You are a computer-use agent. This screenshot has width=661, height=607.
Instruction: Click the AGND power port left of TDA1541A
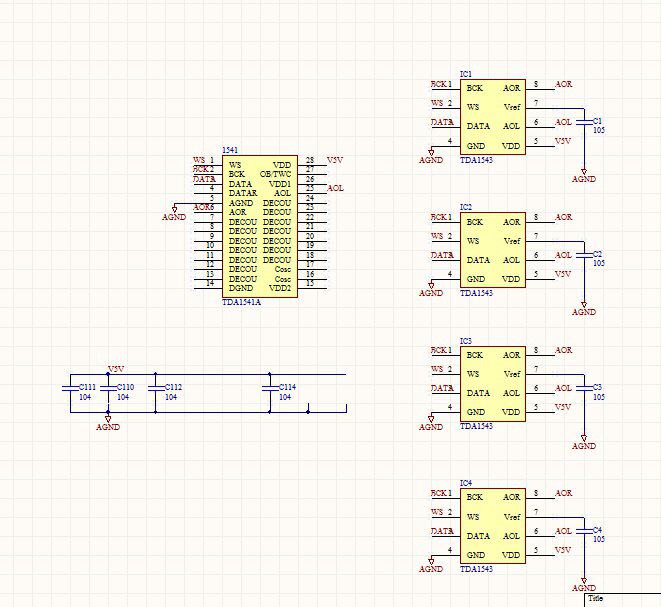click(174, 214)
